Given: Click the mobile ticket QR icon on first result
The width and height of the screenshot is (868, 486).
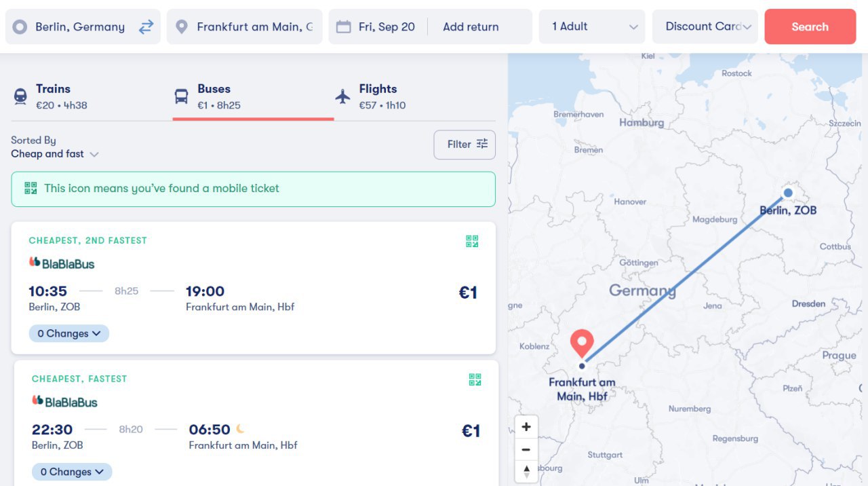Looking at the screenshot, I should tap(472, 241).
